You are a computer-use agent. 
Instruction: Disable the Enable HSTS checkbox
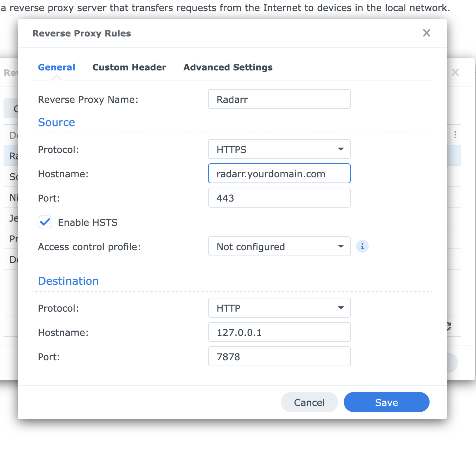pos(45,222)
